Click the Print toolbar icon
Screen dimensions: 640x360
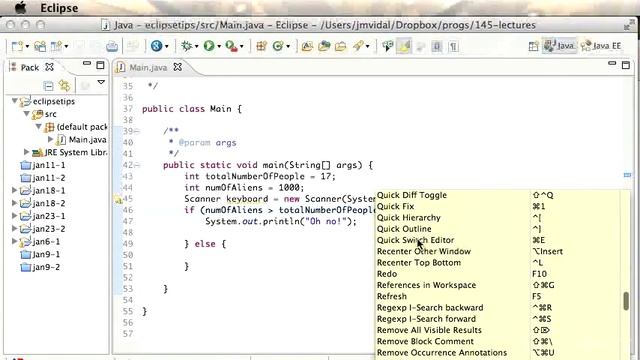point(112,46)
